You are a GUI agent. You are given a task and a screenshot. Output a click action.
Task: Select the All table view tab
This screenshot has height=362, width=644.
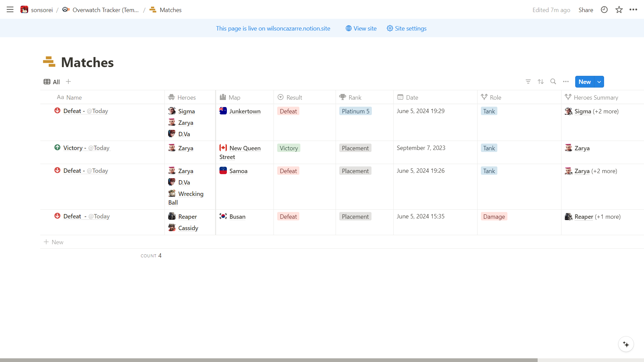[52, 82]
